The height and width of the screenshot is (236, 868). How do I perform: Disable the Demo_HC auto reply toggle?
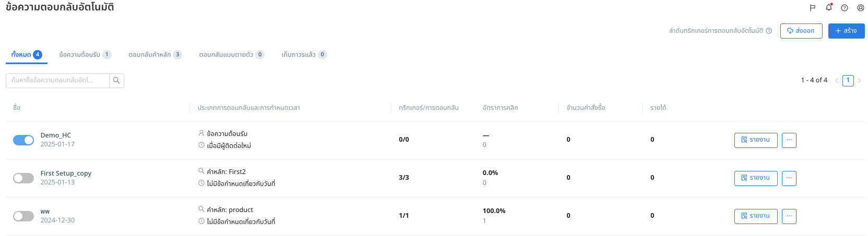click(23, 140)
